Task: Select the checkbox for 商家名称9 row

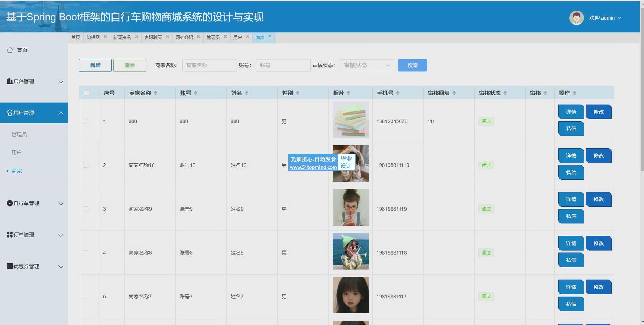Action: click(x=86, y=209)
